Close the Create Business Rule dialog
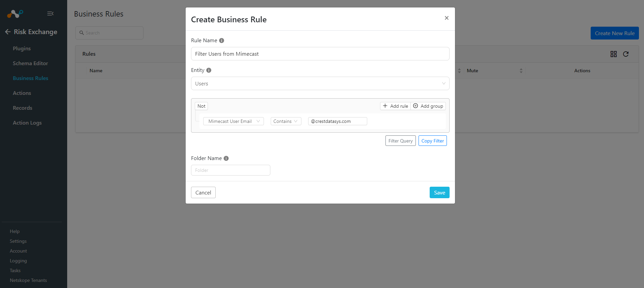The width and height of the screenshot is (644, 288). tap(447, 18)
